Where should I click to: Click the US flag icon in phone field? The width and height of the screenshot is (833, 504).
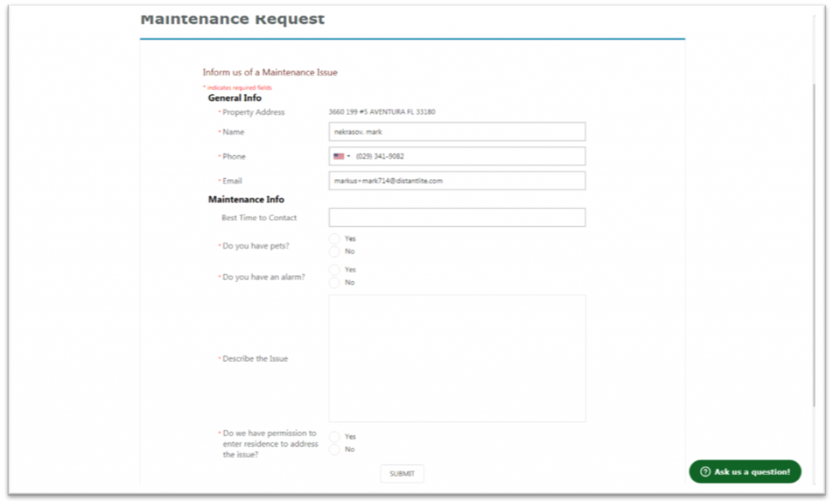coord(338,156)
